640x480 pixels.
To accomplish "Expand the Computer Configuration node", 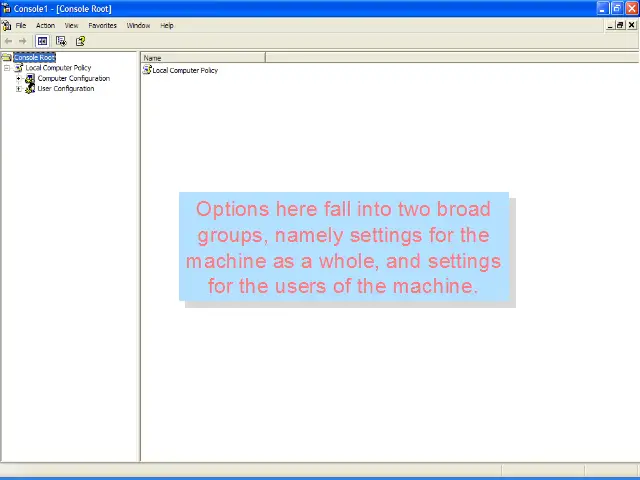I will (19, 78).
